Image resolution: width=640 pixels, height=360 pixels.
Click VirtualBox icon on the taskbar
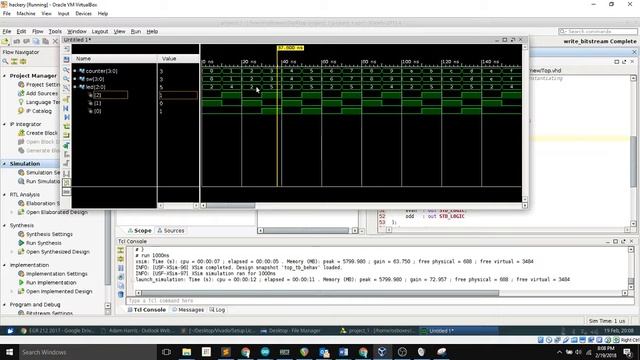click(x=382, y=352)
